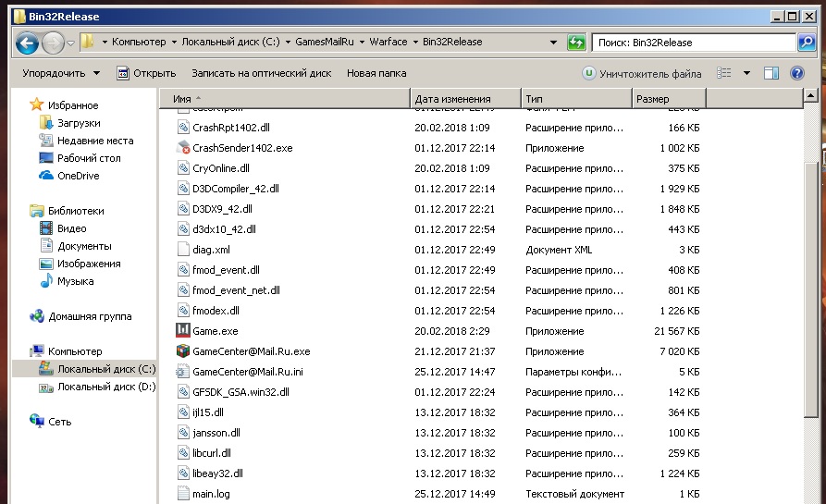Click the CrashRpt1402.dll file icon

point(183,128)
